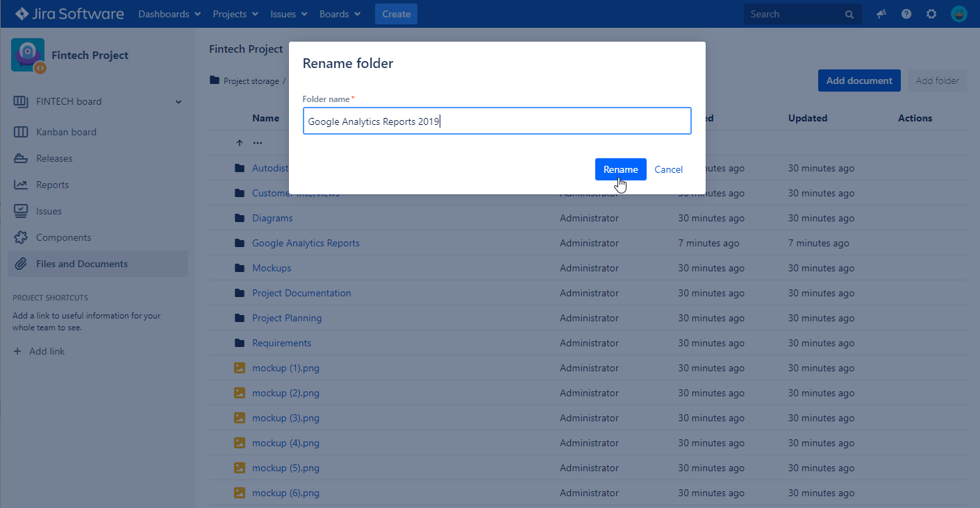
Task: Select the Components puzzle icon
Action: coord(21,237)
